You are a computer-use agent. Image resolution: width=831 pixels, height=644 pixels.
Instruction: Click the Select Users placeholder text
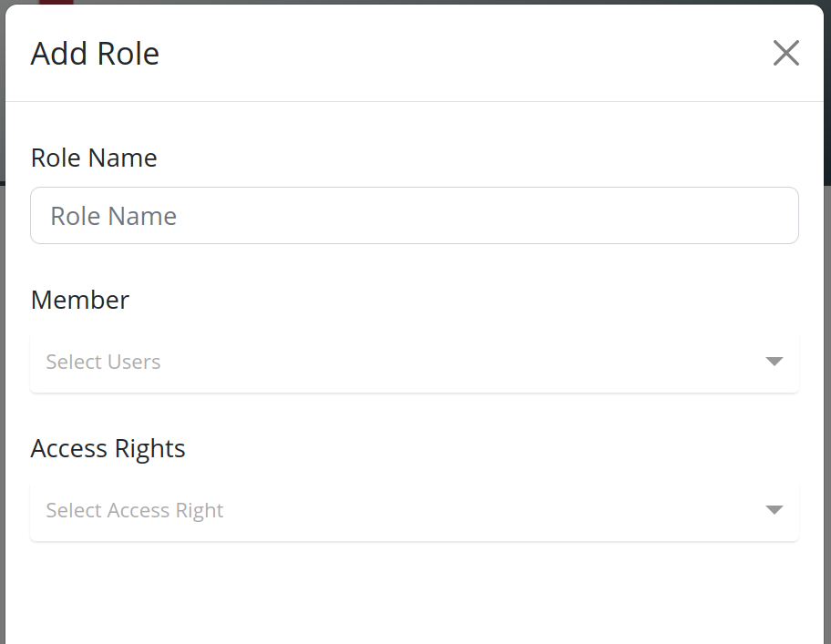click(103, 362)
